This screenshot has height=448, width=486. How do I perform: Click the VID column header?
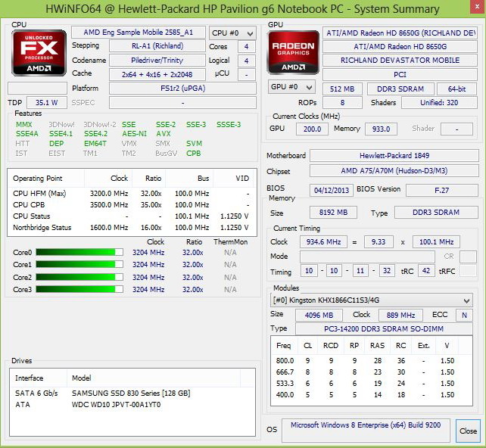pyautogui.click(x=235, y=179)
